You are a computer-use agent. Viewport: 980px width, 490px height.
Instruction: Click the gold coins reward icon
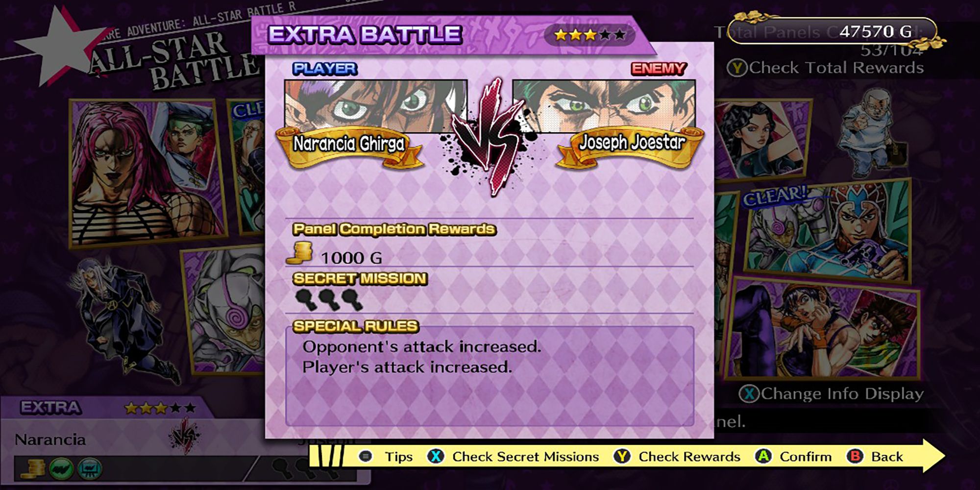pyautogui.click(x=300, y=253)
